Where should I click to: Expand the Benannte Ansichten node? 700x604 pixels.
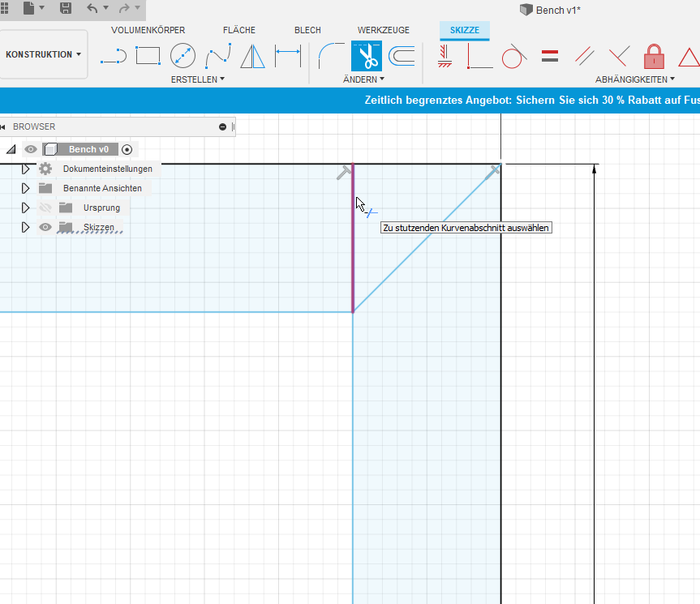pyautogui.click(x=25, y=188)
